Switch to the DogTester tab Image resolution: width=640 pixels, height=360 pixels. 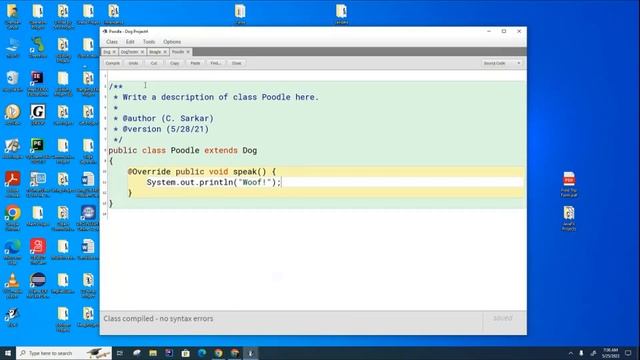coord(129,52)
